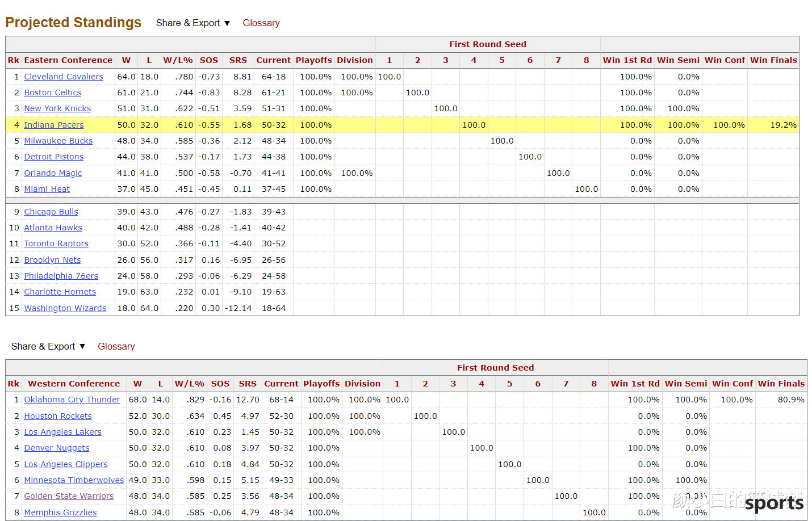This screenshot has width=812, height=521.
Task: Open the Memphis Grizzlies team link
Action: coord(60,512)
